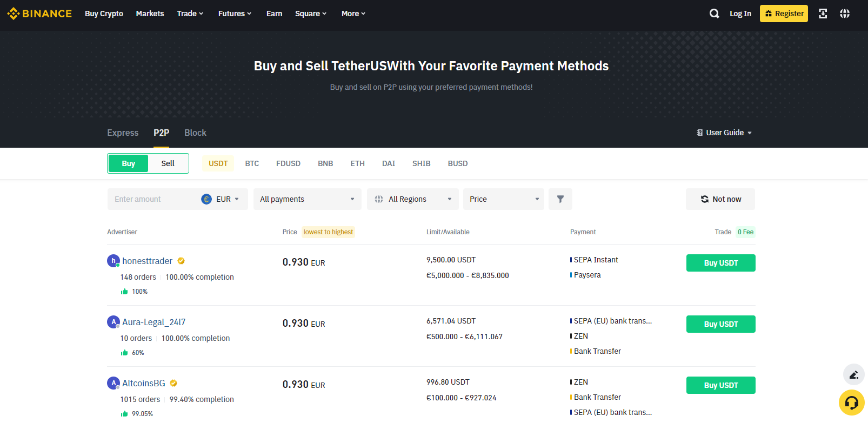Click honesttrader's avatar icon
868x422 pixels.
click(x=113, y=261)
